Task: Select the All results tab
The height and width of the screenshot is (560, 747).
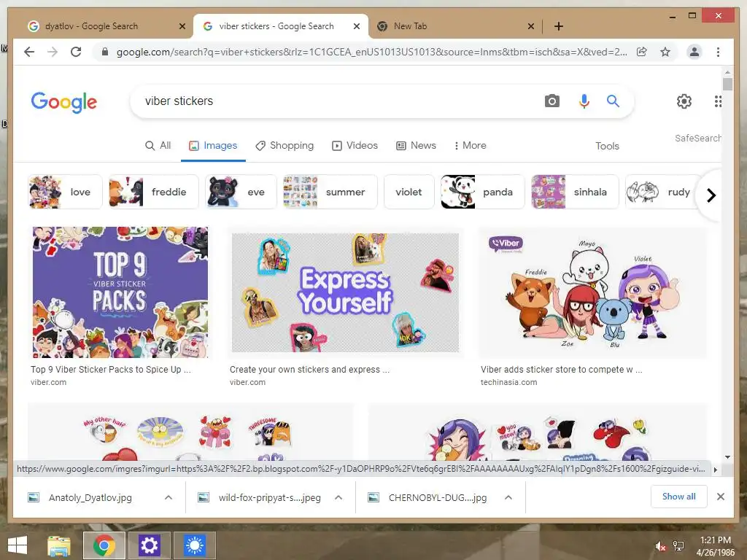Action: coord(158,146)
